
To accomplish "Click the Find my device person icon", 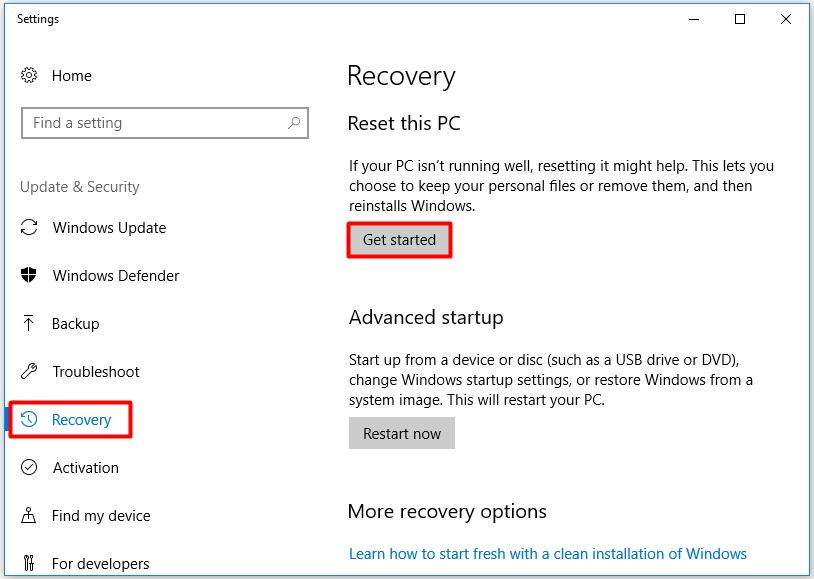I will [29, 516].
